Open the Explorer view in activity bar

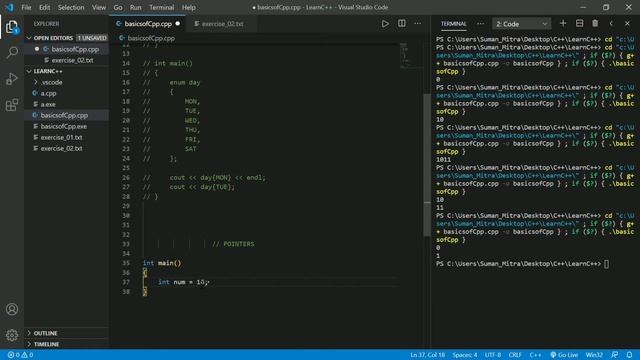12,27
